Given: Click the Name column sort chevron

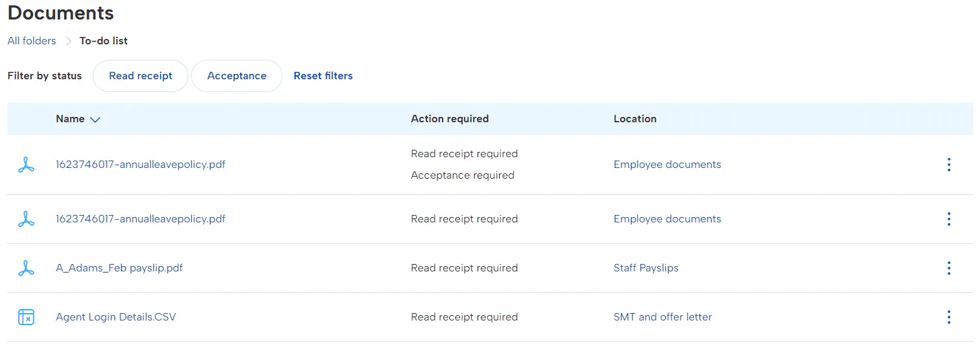Looking at the screenshot, I should pyautogui.click(x=95, y=120).
